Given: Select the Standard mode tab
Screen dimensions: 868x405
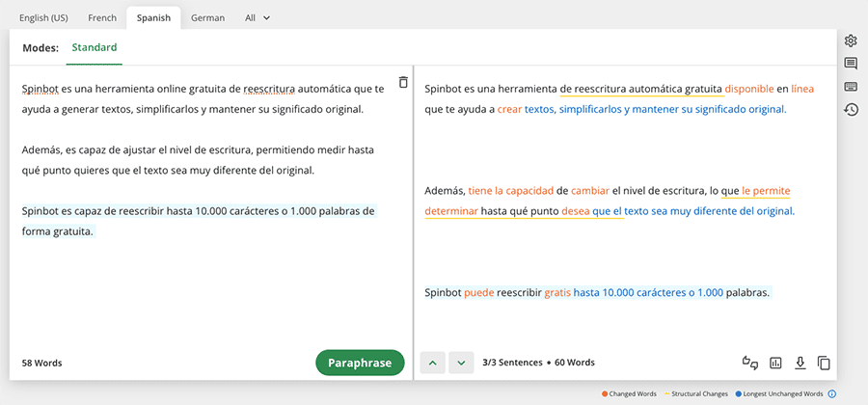Looking at the screenshot, I should pyautogui.click(x=95, y=47).
